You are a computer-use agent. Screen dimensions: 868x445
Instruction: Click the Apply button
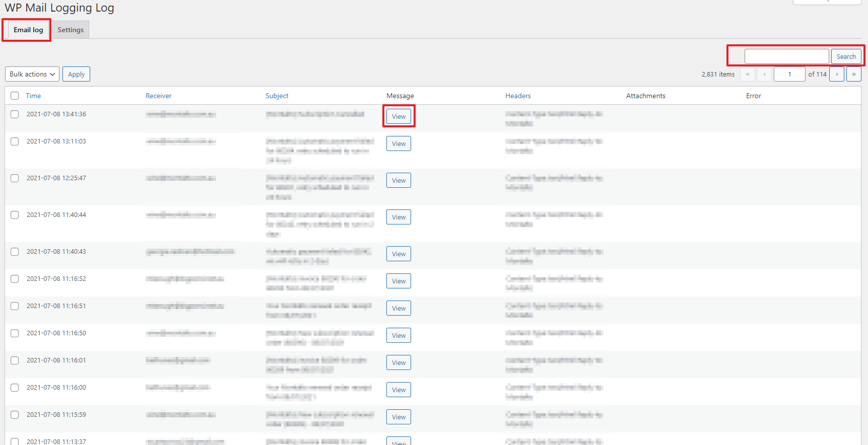76,74
